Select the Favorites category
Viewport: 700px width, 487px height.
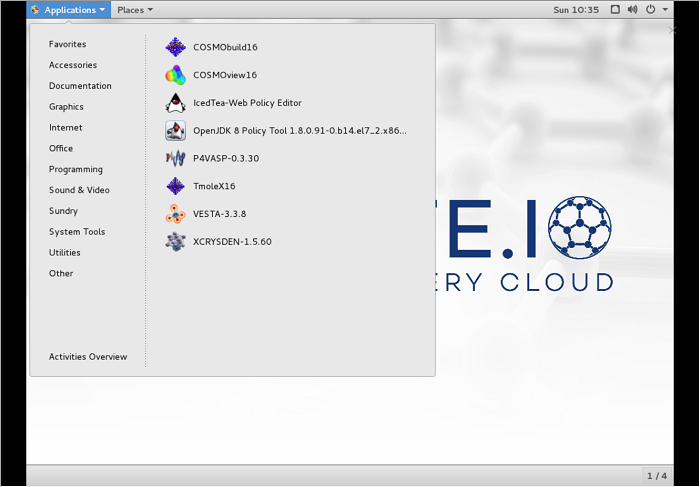(x=67, y=44)
